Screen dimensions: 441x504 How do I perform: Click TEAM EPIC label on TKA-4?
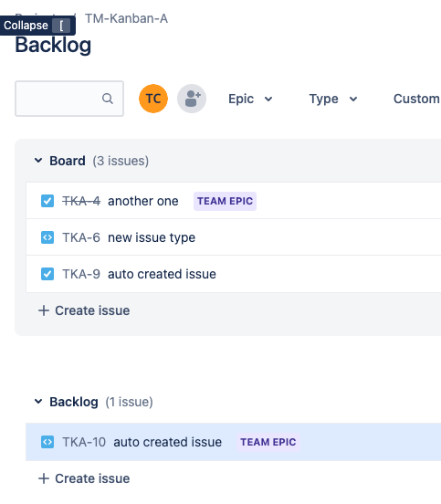pos(225,201)
